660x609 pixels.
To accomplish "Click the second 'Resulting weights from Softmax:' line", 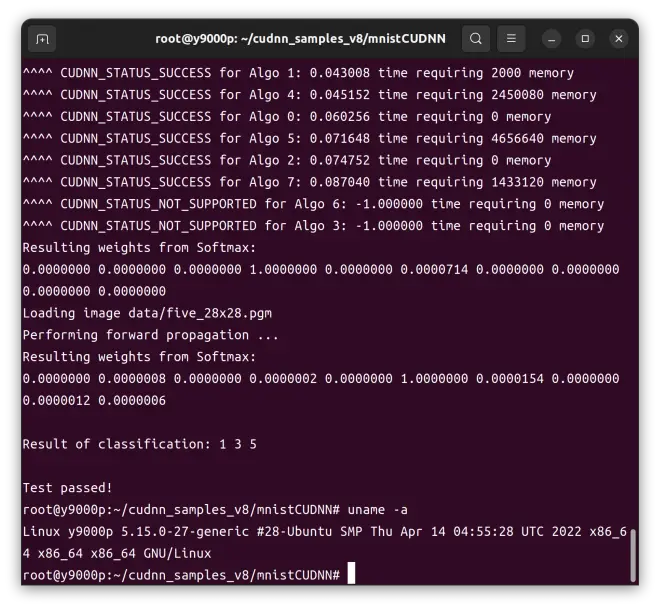I will coord(139,357).
